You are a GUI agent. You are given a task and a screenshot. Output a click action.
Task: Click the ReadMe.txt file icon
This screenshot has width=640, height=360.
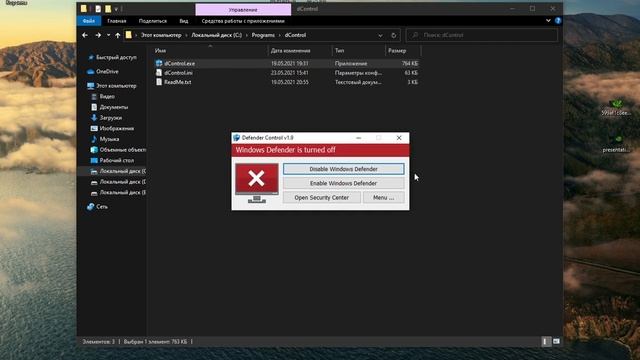(x=159, y=82)
